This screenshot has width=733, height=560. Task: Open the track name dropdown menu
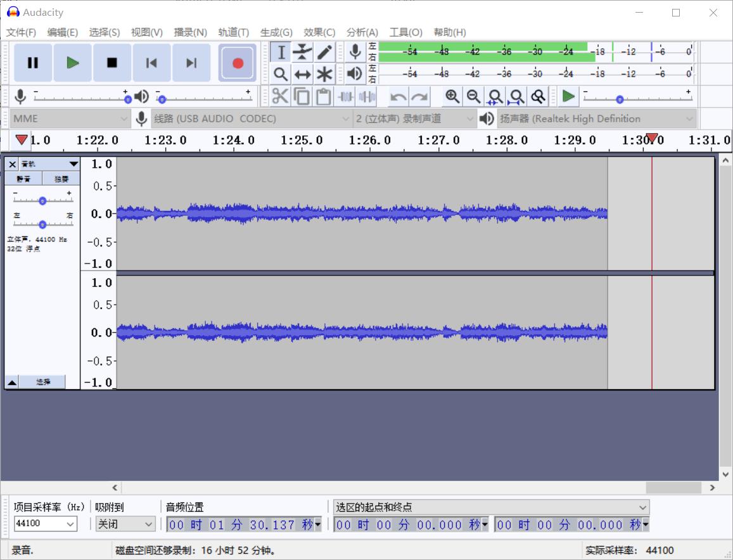click(73, 164)
